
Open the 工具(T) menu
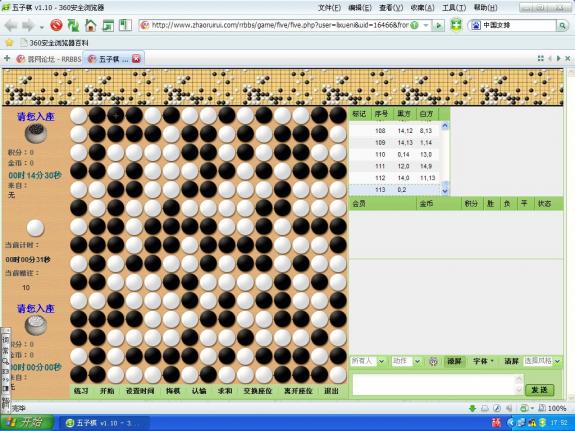coord(454,8)
